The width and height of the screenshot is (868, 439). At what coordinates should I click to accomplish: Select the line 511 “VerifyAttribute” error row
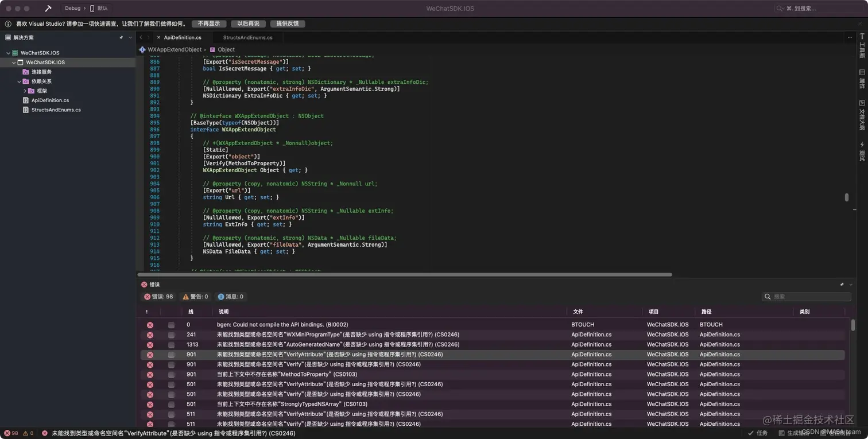(x=493, y=414)
